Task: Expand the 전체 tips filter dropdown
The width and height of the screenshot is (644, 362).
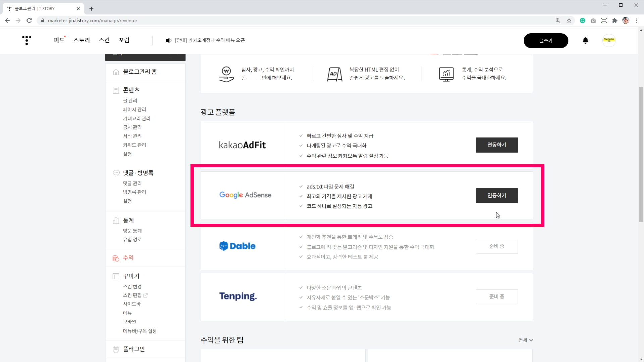Action: click(x=526, y=340)
